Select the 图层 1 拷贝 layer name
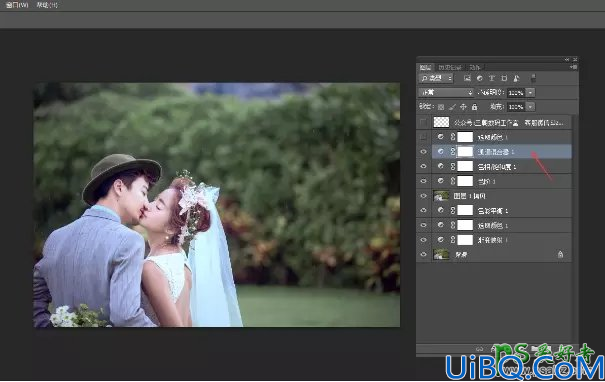 click(470, 196)
